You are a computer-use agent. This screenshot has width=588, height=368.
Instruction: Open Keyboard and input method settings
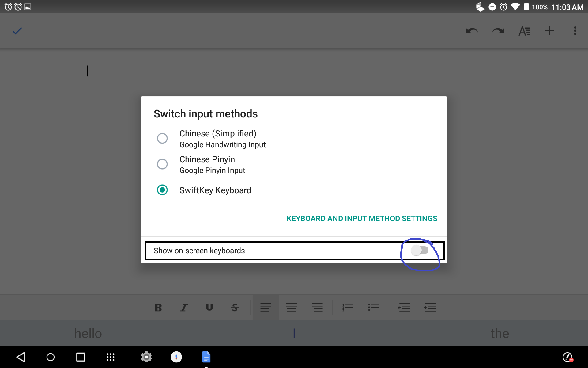pos(362,218)
